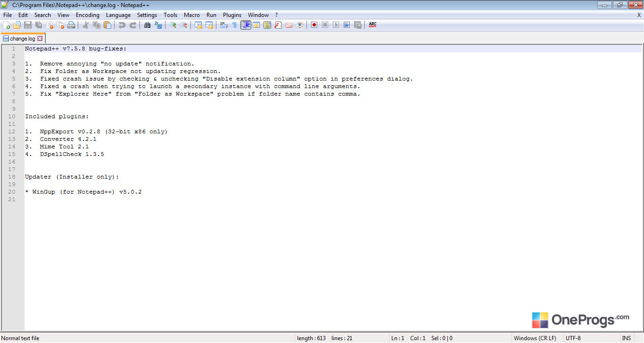Click Save Recorded Macro icon
The height and width of the screenshot is (343, 644).
[358, 25]
